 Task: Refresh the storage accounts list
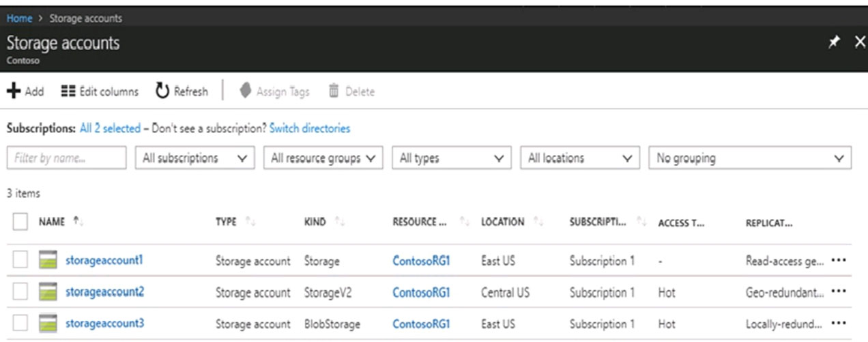[182, 91]
